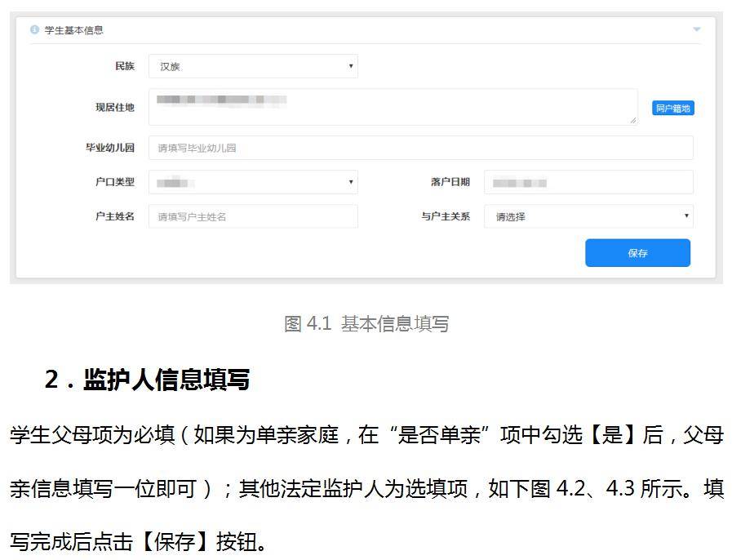Click the 毕业幼儿园 field label
732x560 pixels.
109,148
